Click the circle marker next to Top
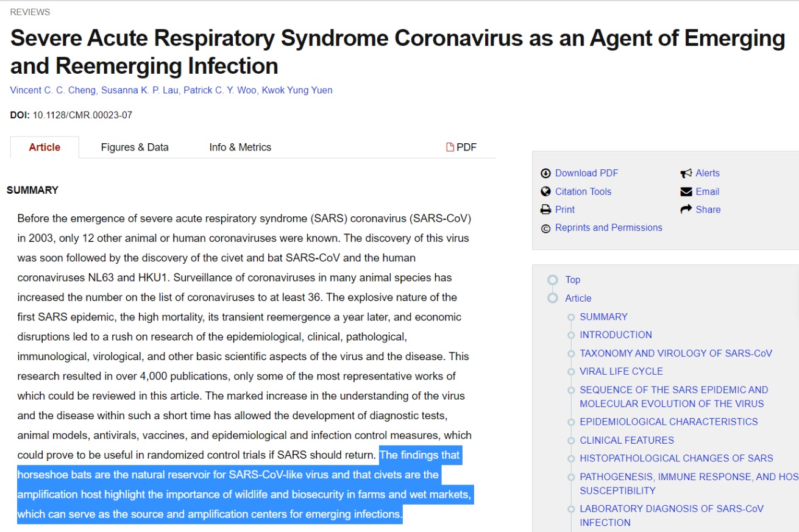This screenshot has width=799, height=532. coord(553,280)
